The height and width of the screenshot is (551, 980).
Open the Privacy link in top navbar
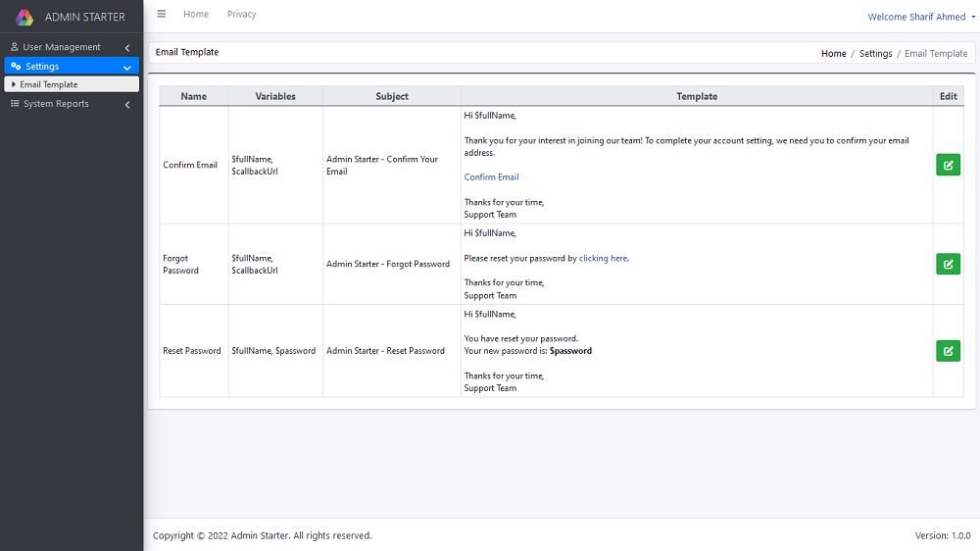[x=241, y=15]
